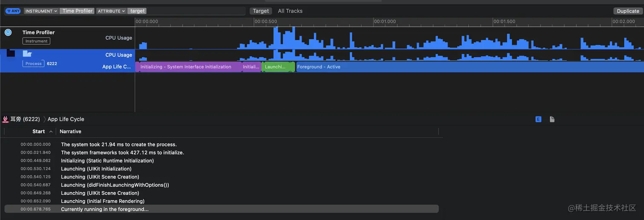
Task: Select 'Launching (UIKit Initialization)' row
Action: point(221,169)
